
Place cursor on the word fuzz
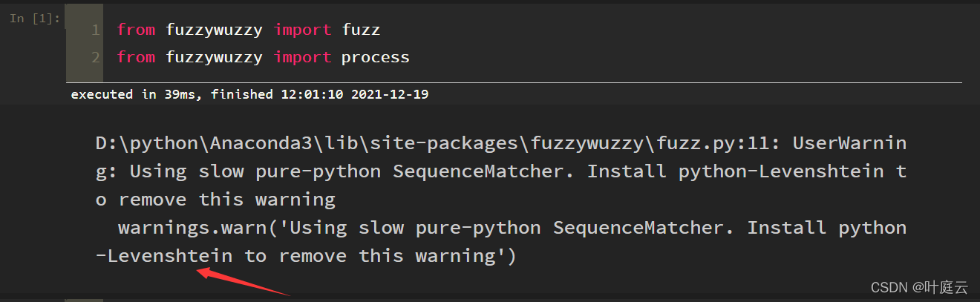tap(361, 30)
